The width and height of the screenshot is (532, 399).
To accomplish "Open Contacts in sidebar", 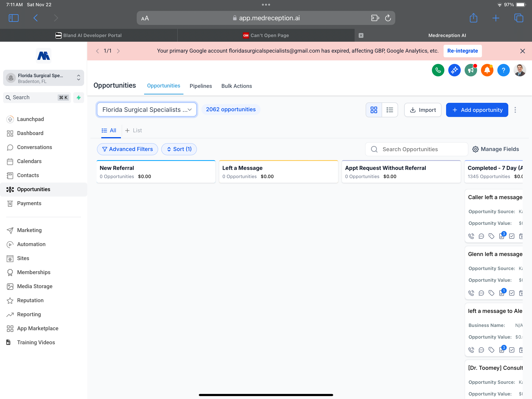I will (44, 175).
